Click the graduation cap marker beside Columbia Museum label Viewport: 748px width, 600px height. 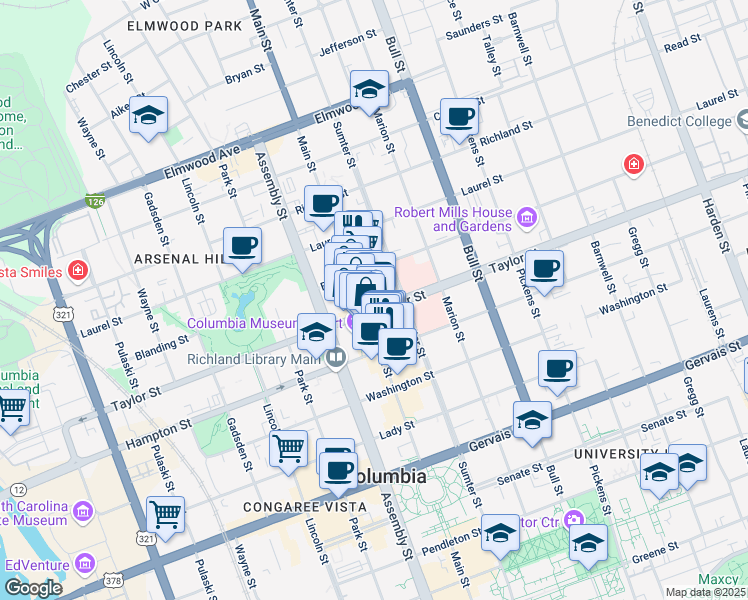(x=316, y=333)
